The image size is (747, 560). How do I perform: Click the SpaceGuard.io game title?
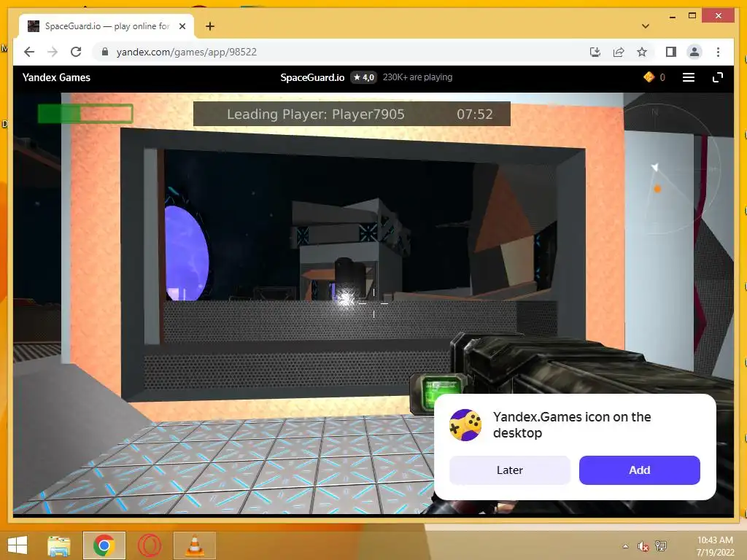[312, 77]
